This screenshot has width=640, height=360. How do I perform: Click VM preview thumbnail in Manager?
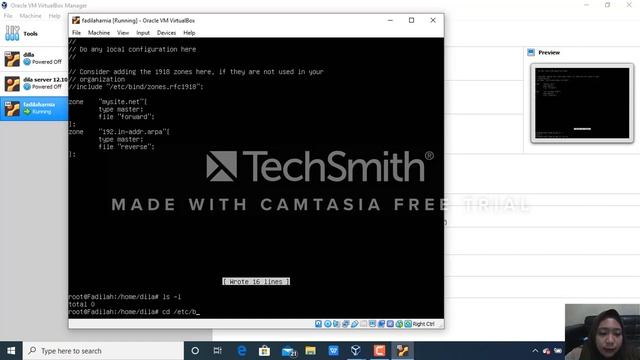click(x=582, y=103)
